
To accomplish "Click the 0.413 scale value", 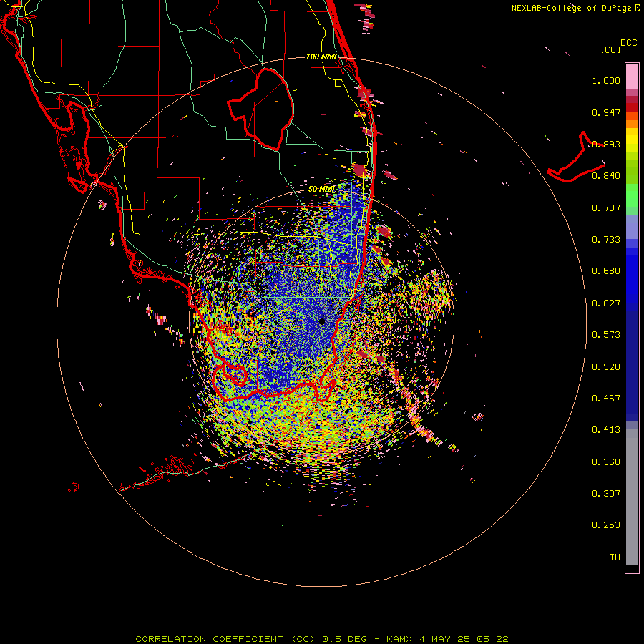I will pos(606,430).
